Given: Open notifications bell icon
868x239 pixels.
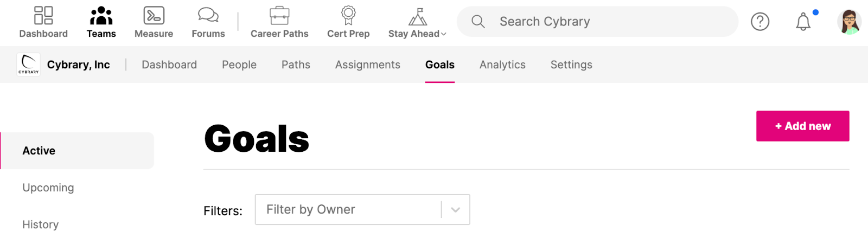Looking at the screenshot, I should (803, 22).
